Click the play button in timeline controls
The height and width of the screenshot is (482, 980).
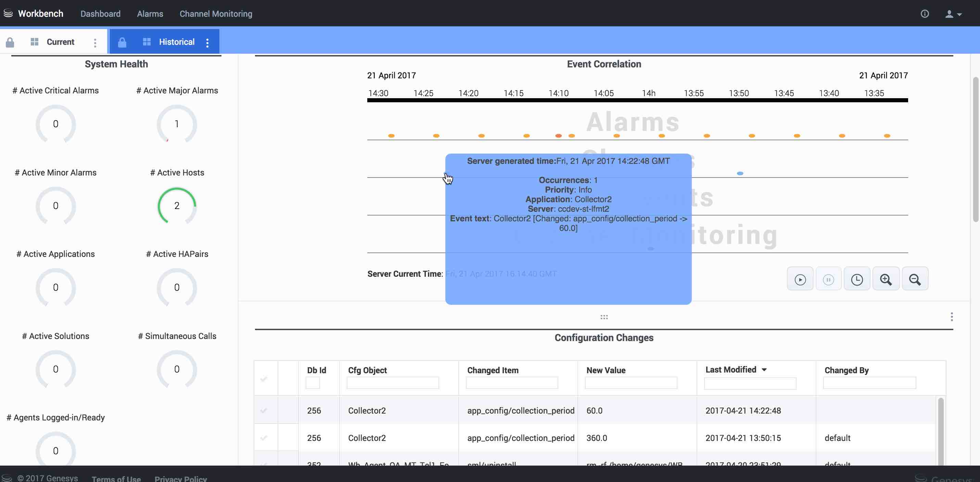tap(800, 279)
